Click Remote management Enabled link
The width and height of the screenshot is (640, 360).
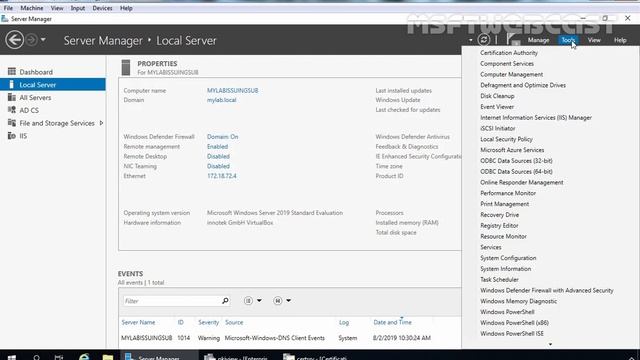217,147
